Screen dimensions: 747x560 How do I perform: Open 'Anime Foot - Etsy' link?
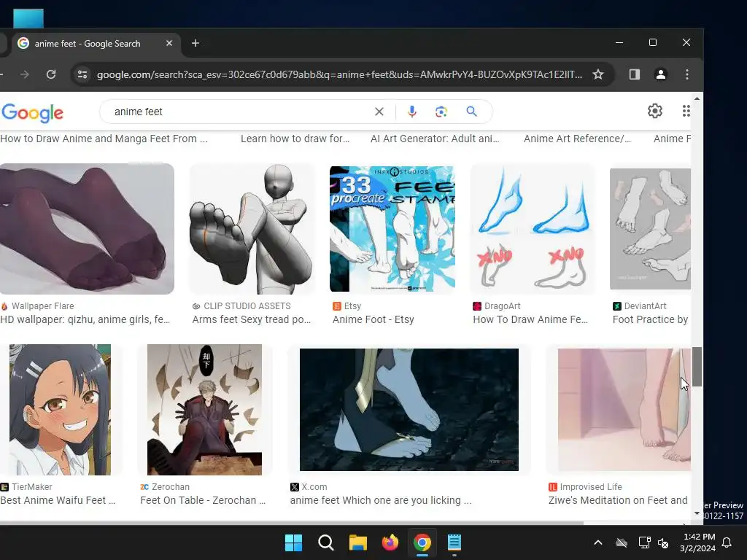[x=373, y=319]
